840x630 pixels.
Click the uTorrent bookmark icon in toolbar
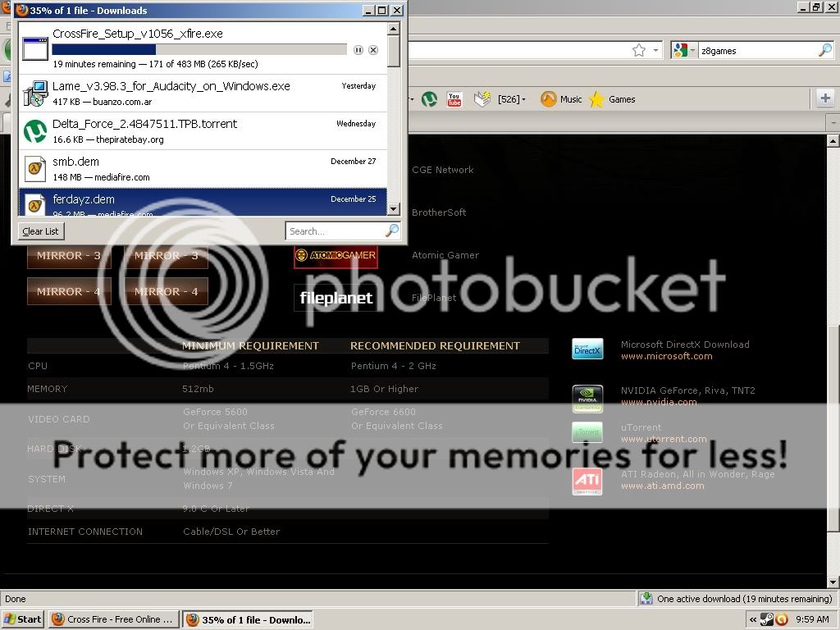[429, 99]
